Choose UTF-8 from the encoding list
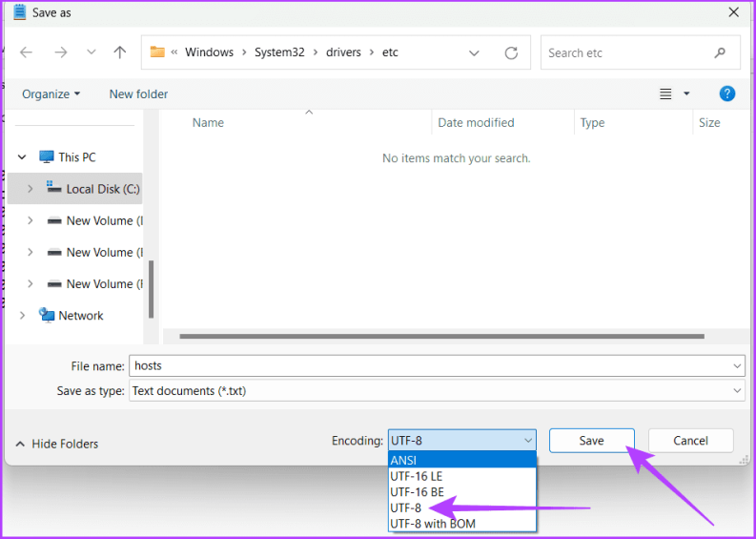The height and width of the screenshot is (539, 756). point(406,508)
